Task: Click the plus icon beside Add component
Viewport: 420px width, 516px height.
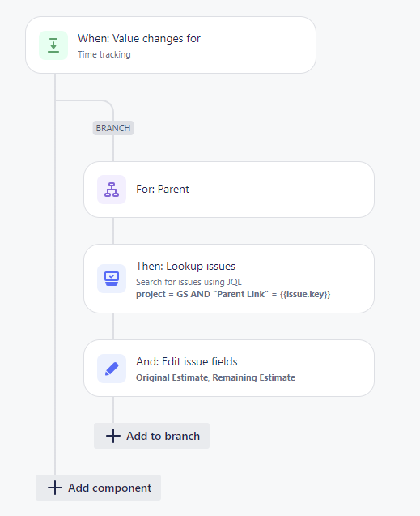Action: point(55,488)
